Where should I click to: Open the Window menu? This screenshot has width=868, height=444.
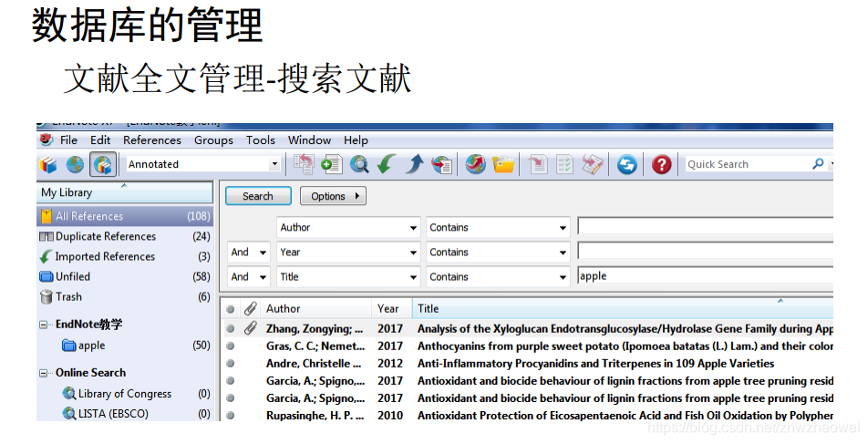(309, 140)
